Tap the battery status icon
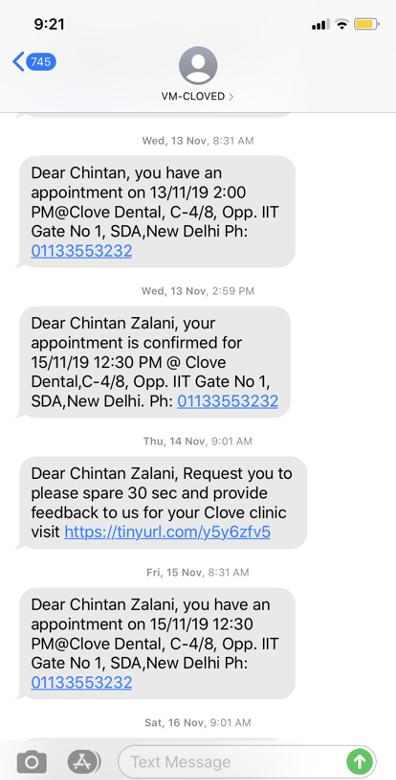Screen dimensions: 396x780 367,24
